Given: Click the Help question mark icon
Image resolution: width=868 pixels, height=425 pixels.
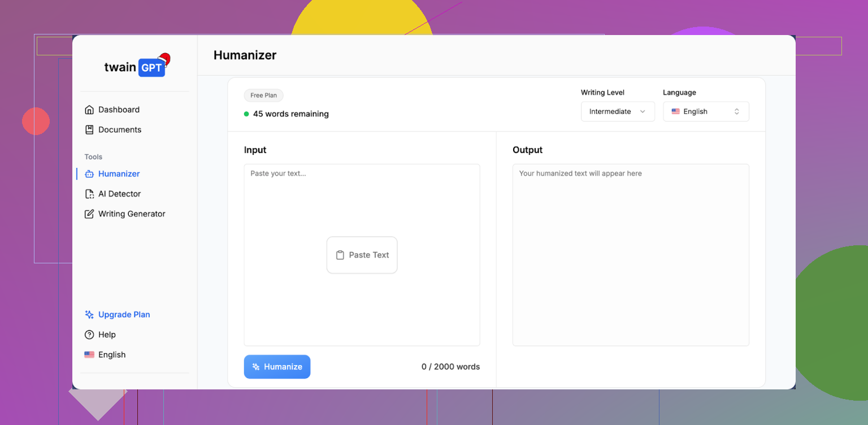Looking at the screenshot, I should point(89,335).
